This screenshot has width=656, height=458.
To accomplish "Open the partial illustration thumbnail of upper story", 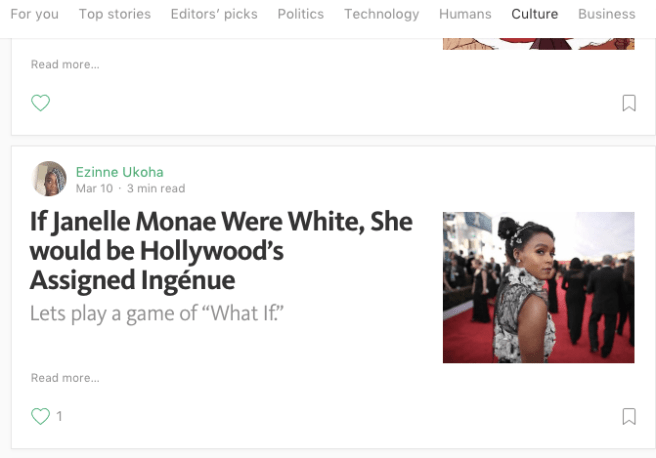I will (x=538, y=44).
